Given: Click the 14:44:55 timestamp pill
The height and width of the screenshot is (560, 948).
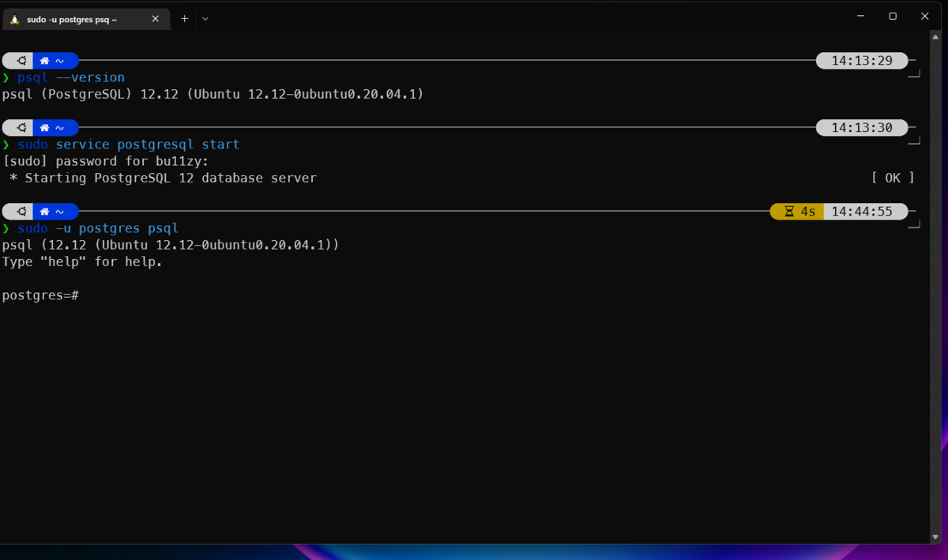Looking at the screenshot, I should (862, 211).
